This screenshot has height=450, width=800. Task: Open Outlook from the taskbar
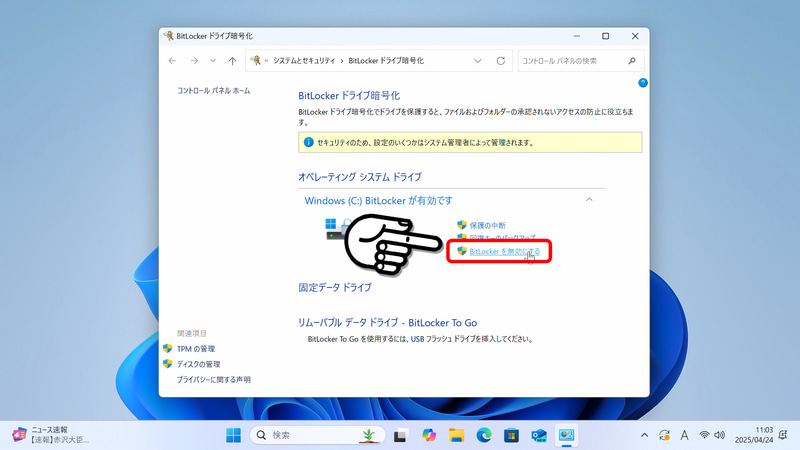pos(539,435)
